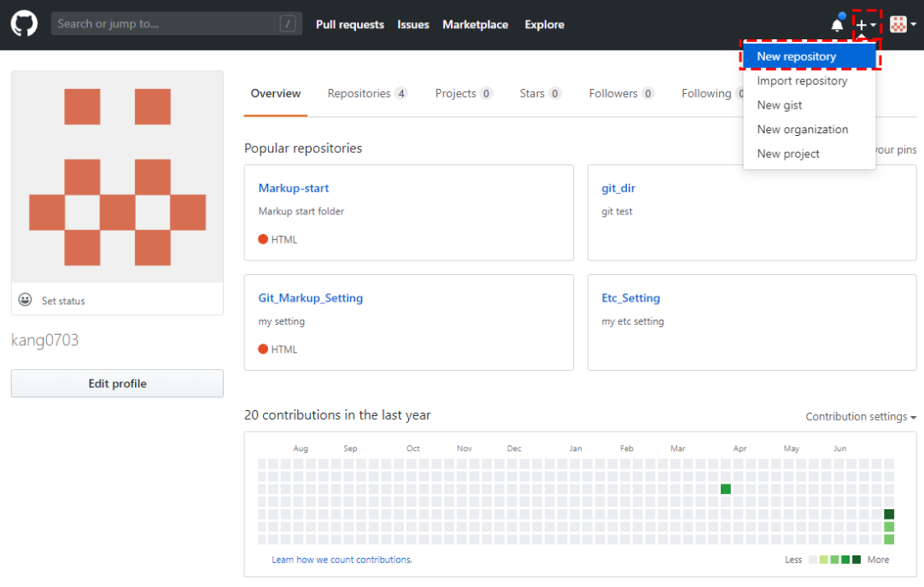The image size is (924, 587).
Task: Open the plus create-new dropdown
Action: (x=866, y=25)
